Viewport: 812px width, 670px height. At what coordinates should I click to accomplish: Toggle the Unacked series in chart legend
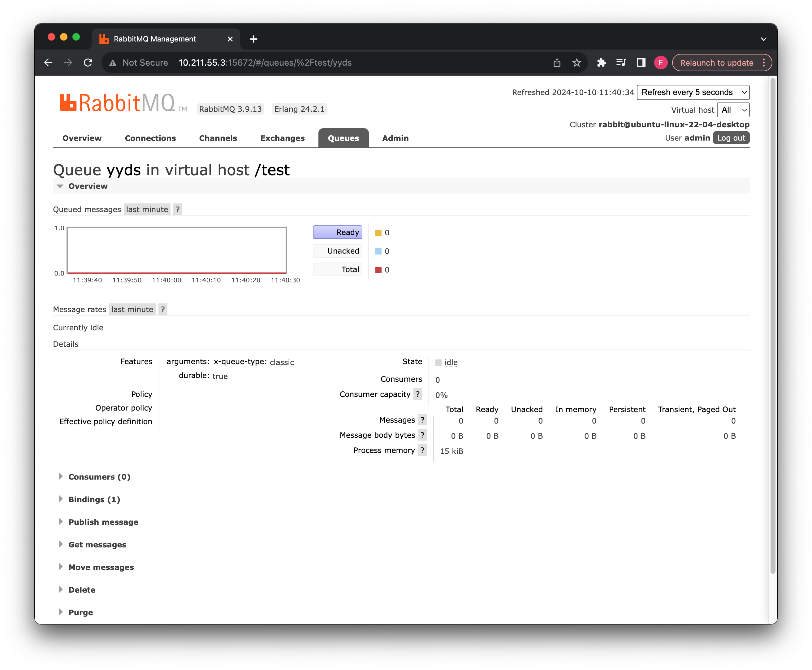click(x=338, y=251)
